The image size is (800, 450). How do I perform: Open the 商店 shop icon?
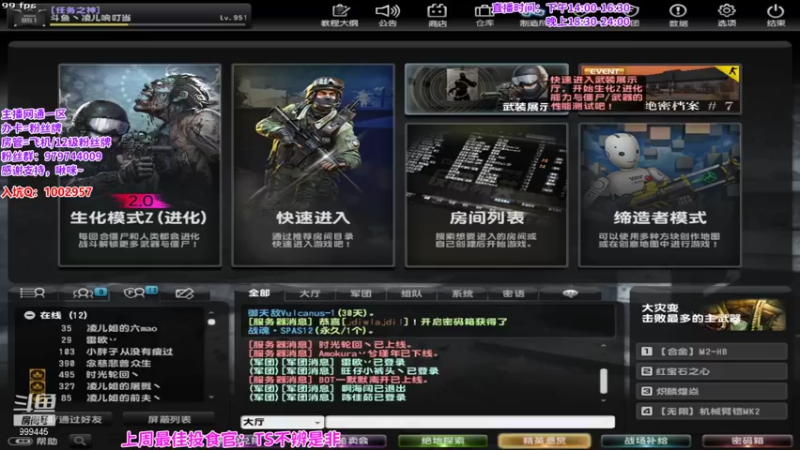point(437,15)
